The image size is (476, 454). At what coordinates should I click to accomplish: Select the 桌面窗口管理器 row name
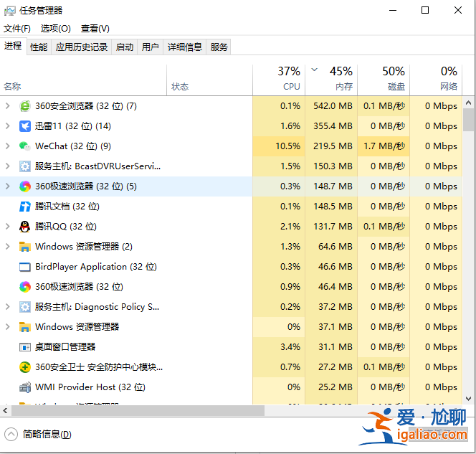pyautogui.click(x=65, y=347)
